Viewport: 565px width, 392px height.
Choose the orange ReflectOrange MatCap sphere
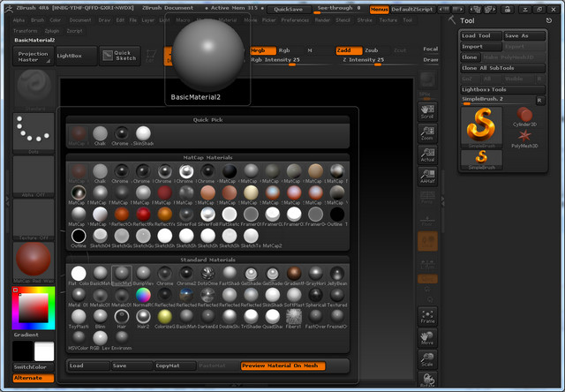coord(122,215)
